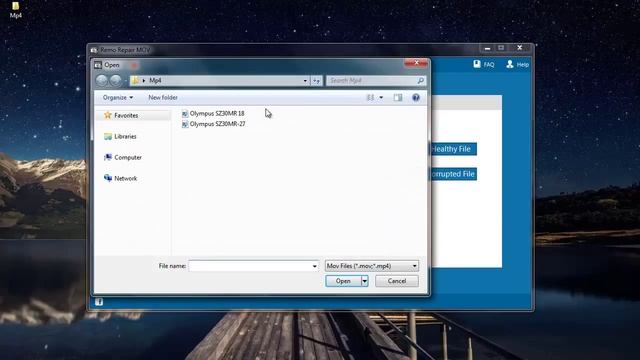Click the Facebook icon in Remo Repair footer
Image resolution: width=640 pixels, height=360 pixels.
tap(99, 302)
